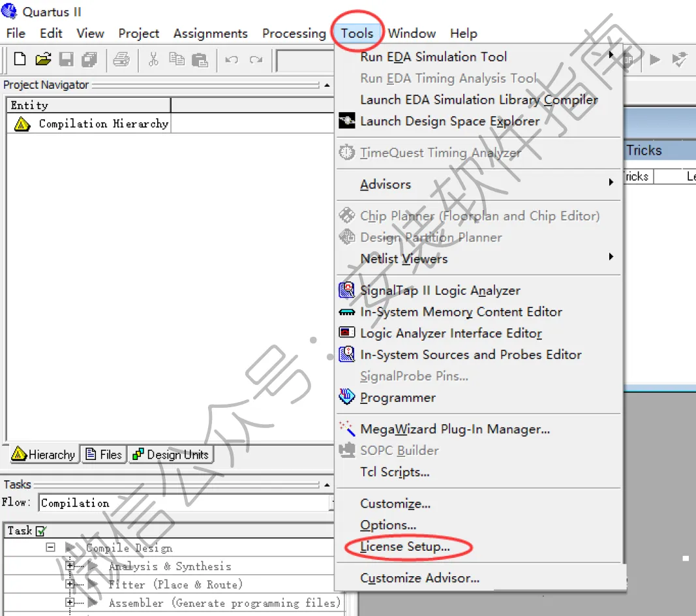Click the TimeQuest Timing Analyzer clock icon
The image size is (696, 616).
pyautogui.click(x=346, y=152)
